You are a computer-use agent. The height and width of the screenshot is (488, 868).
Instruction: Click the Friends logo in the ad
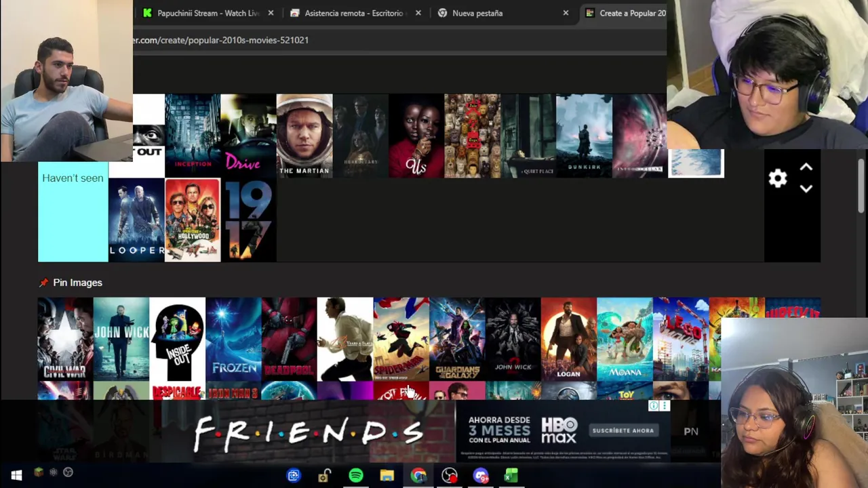pyautogui.click(x=309, y=432)
